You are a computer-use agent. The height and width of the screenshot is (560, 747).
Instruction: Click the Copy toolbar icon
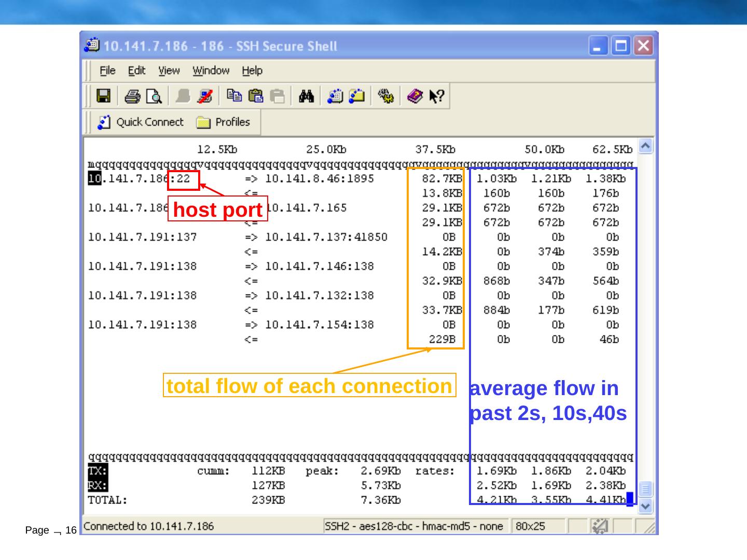233,96
